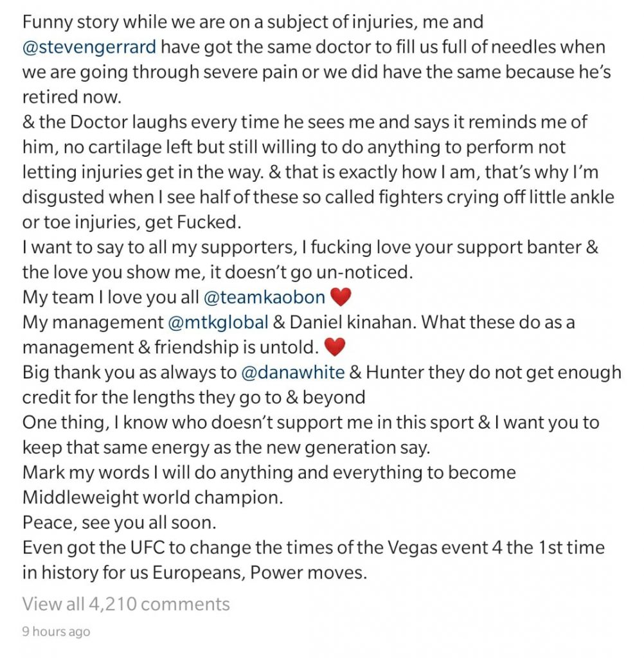Click the text 'Mark my words'
The height and width of the screenshot is (658, 644).
[86, 472]
